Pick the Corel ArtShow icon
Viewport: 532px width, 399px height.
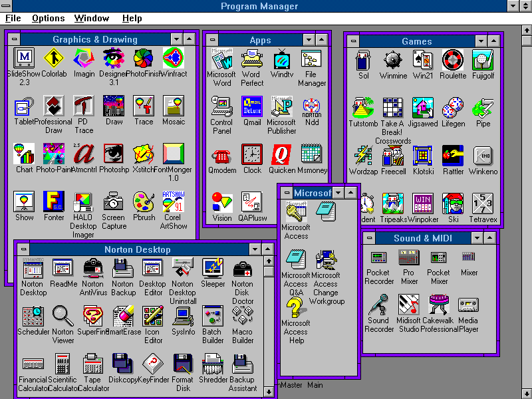pyautogui.click(x=174, y=201)
